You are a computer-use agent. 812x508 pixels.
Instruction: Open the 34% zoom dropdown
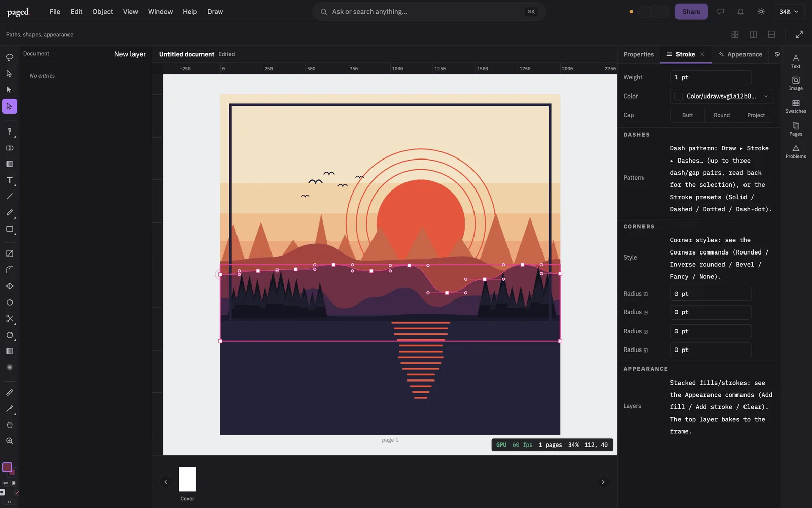[x=789, y=11]
